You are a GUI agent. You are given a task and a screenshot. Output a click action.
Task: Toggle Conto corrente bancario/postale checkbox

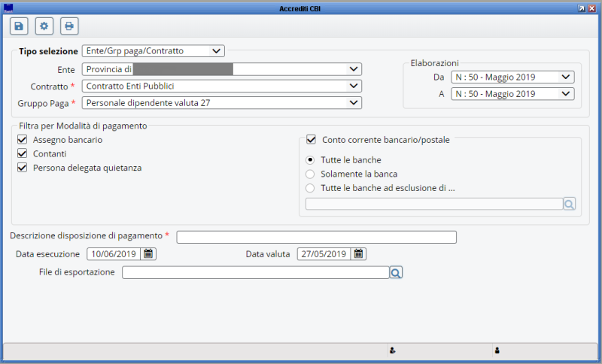click(311, 140)
